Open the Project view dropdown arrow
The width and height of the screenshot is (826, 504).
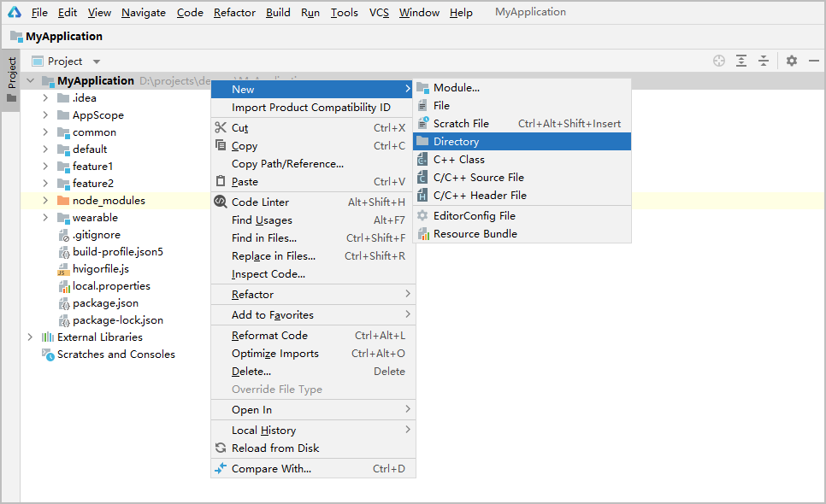click(97, 62)
